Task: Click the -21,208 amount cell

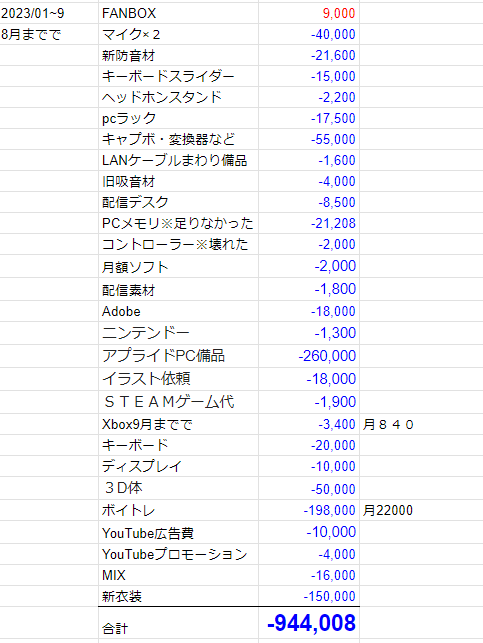Action: (x=309, y=223)
